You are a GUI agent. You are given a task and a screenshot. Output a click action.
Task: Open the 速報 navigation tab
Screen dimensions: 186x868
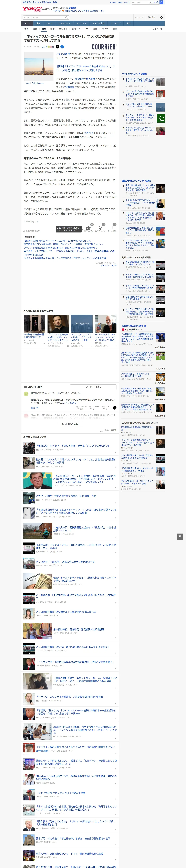(38, 24)
